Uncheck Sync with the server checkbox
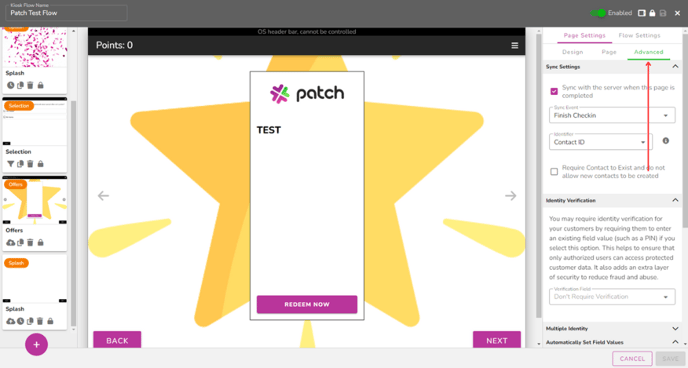Screen dimensions: 688x368 tap(554, 91)
